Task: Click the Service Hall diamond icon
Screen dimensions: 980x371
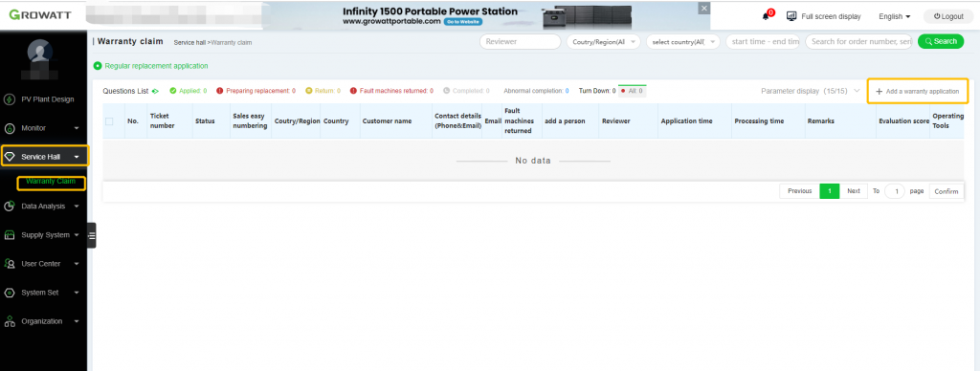Action: (x=10, y=157)
